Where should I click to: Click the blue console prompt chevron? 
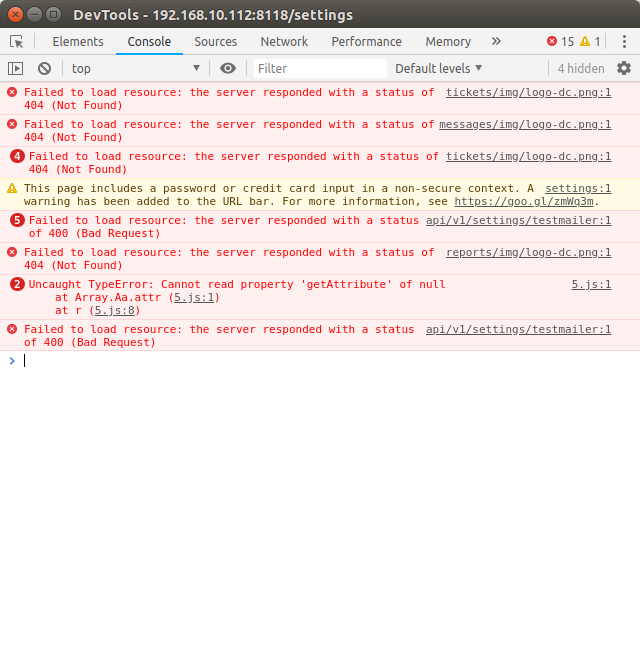pyautogui.click(x=12, y=361)
